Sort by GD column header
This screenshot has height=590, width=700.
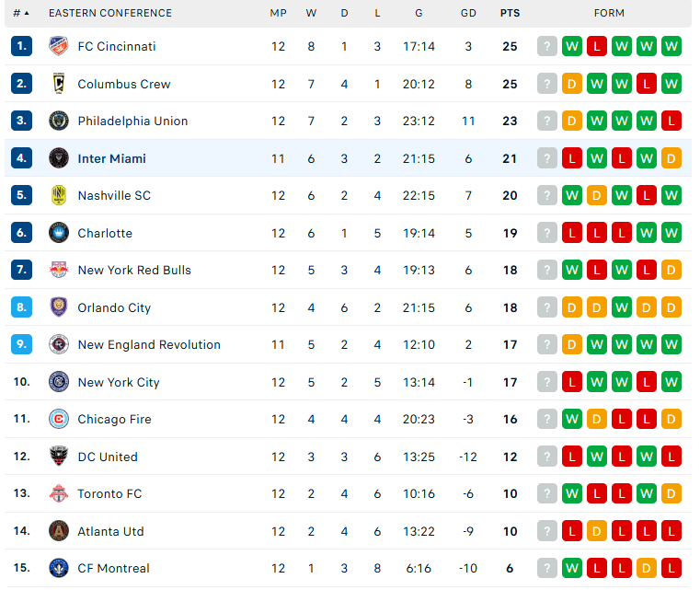(468, 13)
